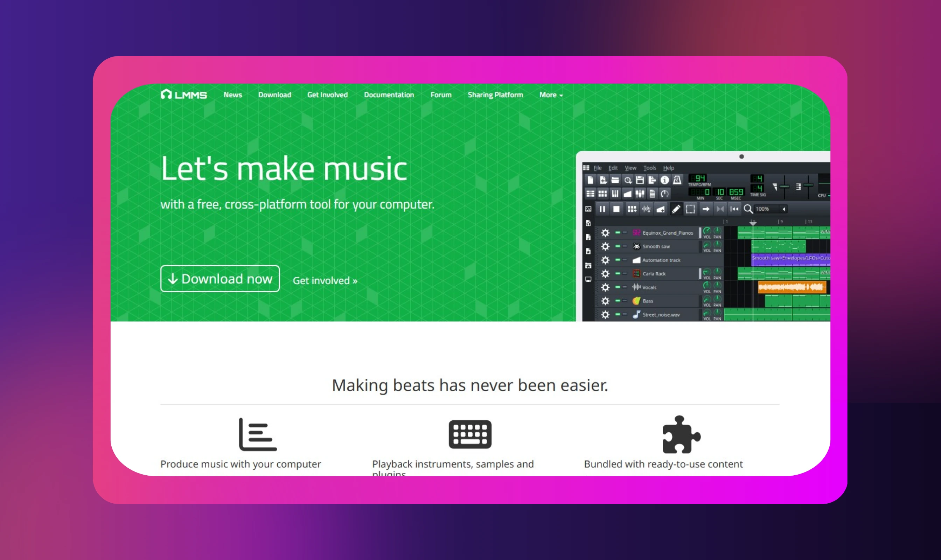Select the Edit mode selection rectangle tool
941x560 pixels.
[690, 209]
